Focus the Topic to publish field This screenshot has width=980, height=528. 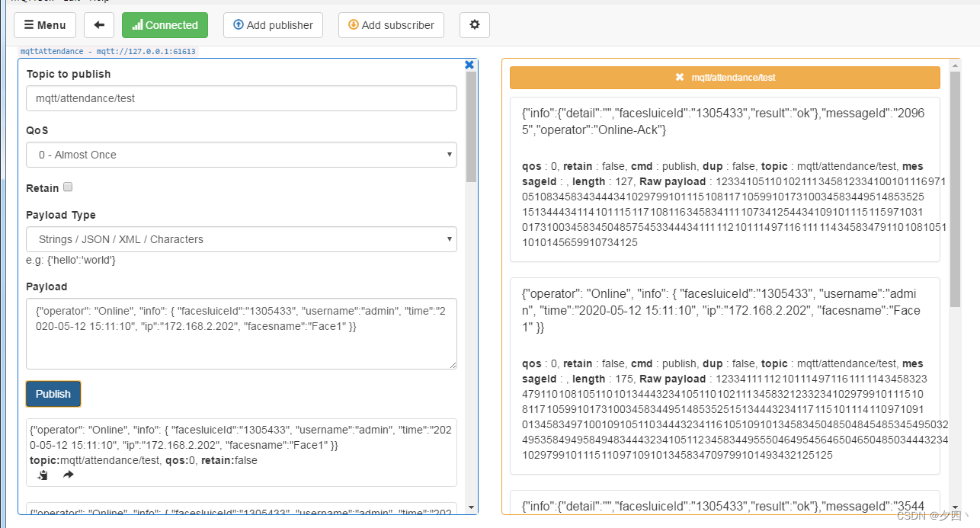(242, 98)
